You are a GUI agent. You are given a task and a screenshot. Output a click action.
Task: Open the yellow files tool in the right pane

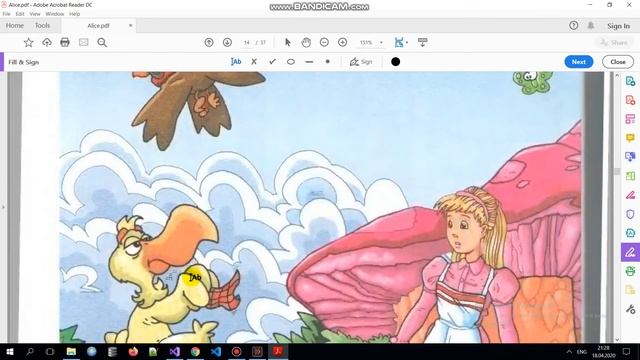(630, 290)
